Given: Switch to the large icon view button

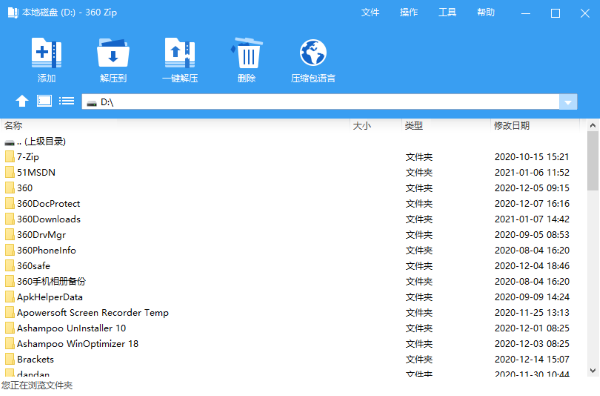Looking at the screenshot, I should click(x=44, y=101).
